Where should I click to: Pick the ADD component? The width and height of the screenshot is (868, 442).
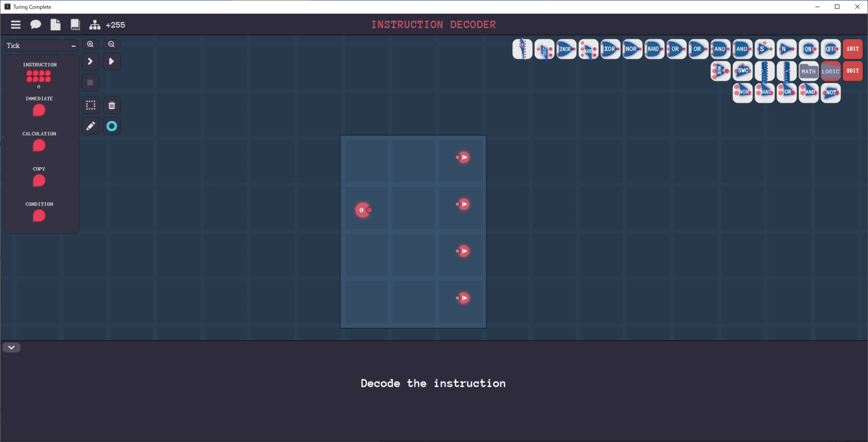[588, 49]
